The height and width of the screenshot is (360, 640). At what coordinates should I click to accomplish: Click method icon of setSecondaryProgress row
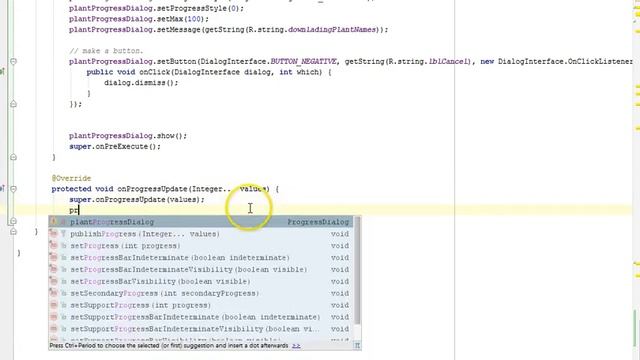tap(53, 293)
